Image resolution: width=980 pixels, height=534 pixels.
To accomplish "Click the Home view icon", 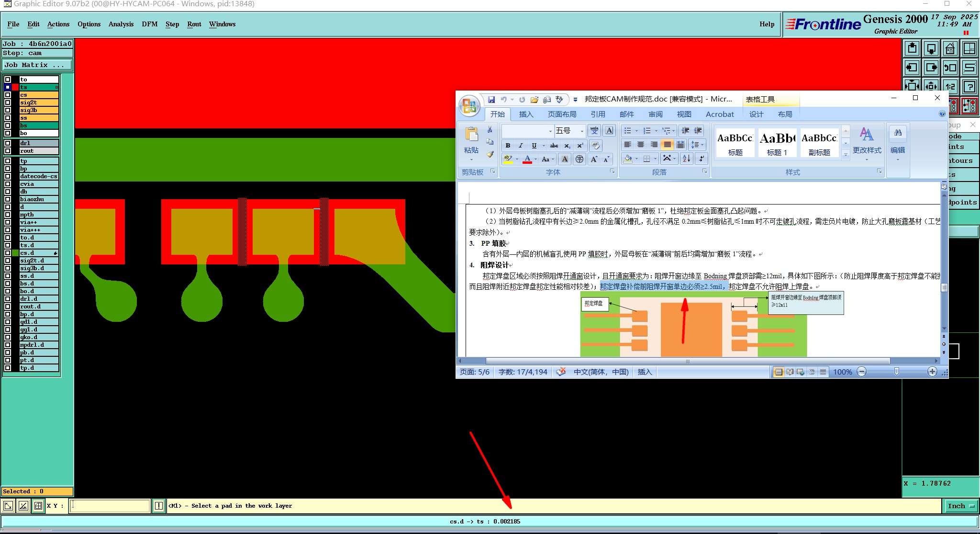I will click(x=950, y=48).
